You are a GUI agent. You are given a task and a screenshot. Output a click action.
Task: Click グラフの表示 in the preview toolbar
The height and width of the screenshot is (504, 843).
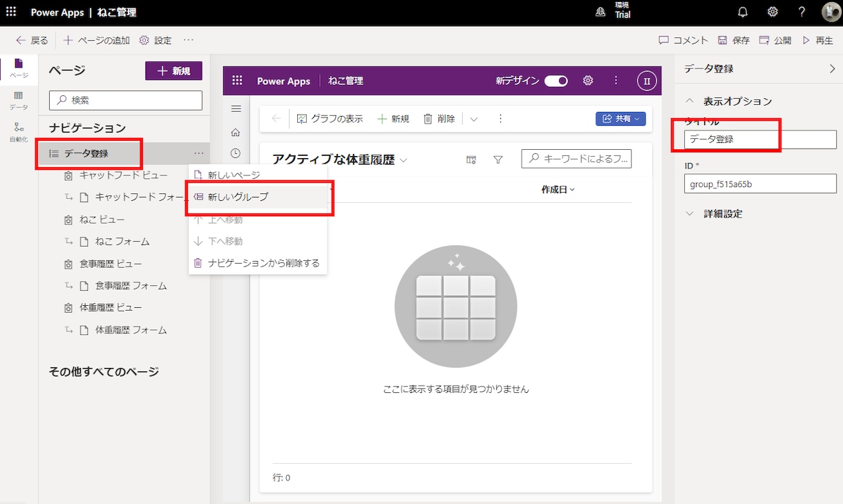coord(330,119)
